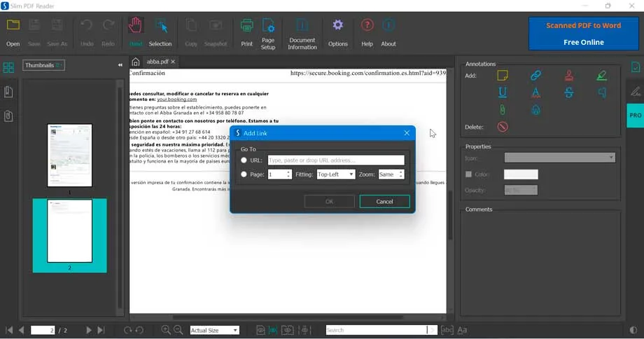Expand the Actual Size zoom dropdown

pyautogui.click(x=214, y=330)
